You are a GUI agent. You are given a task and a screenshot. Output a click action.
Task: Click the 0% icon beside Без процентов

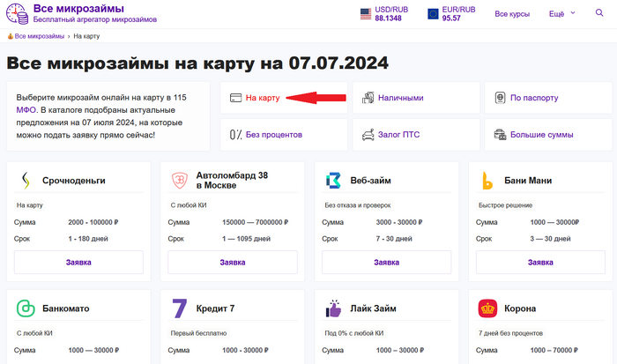[235, 135]
